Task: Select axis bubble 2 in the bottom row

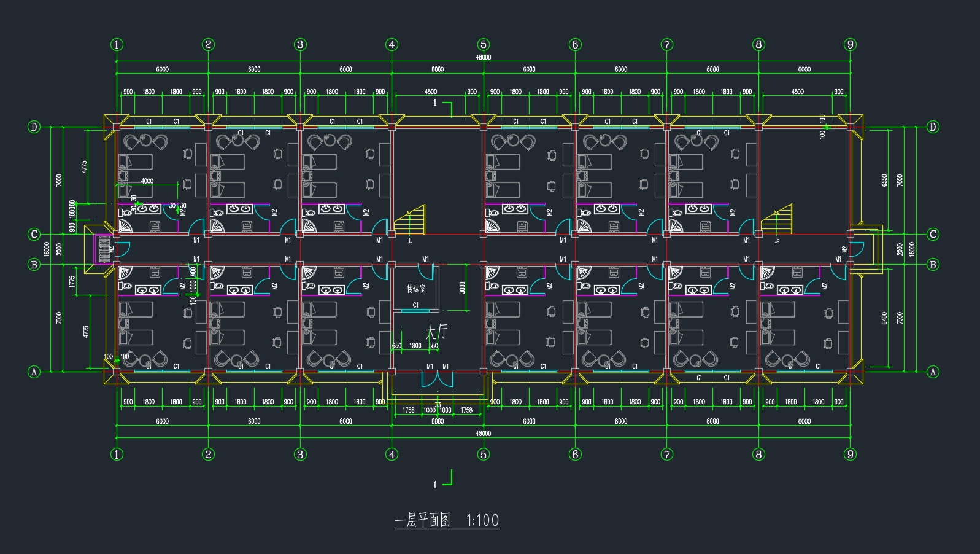Action: [x=209, y=455]
